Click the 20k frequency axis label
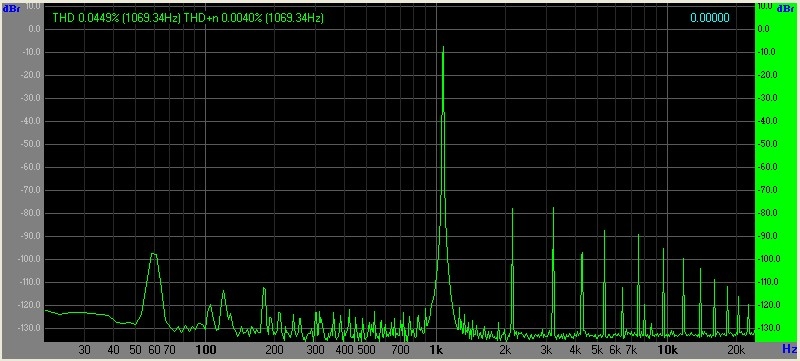The height and width of the screenshot is (361, 800). [x=735, y=350]
